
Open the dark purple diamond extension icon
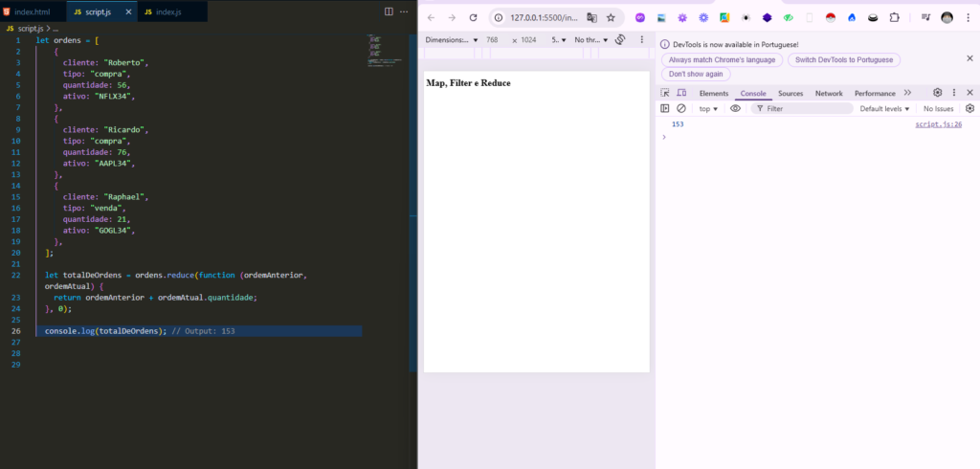click(767, 17)
